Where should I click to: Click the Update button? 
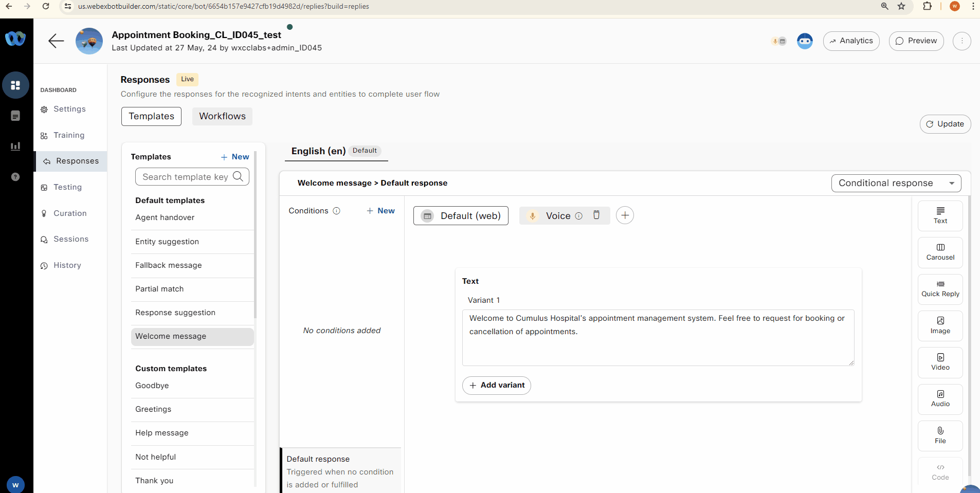(945, 124)
